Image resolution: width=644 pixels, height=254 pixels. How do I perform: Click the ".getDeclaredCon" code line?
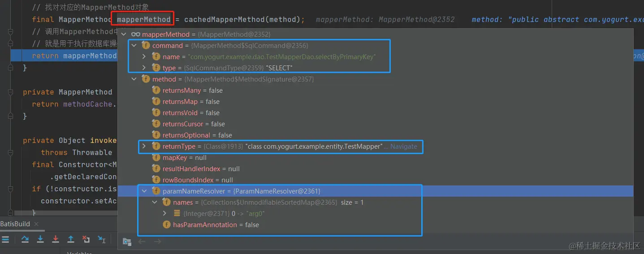point(83,177)
